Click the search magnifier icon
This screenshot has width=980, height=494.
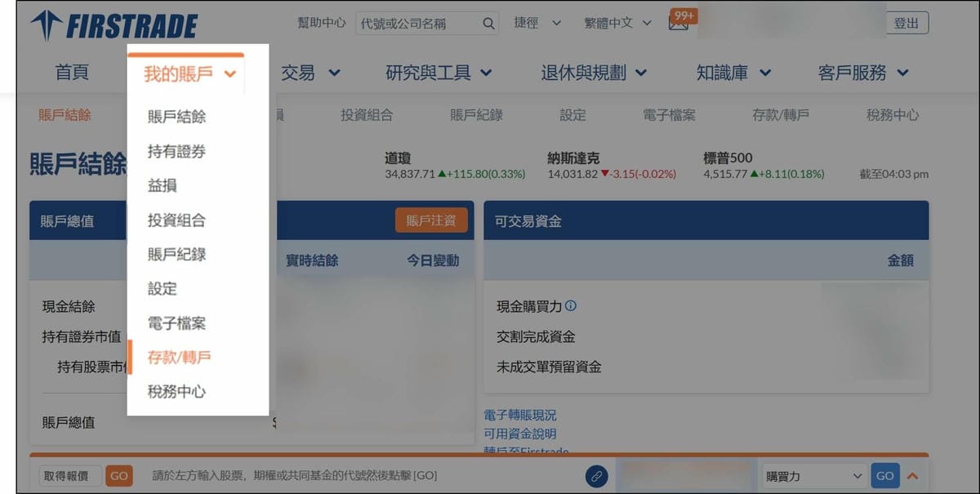488,24
